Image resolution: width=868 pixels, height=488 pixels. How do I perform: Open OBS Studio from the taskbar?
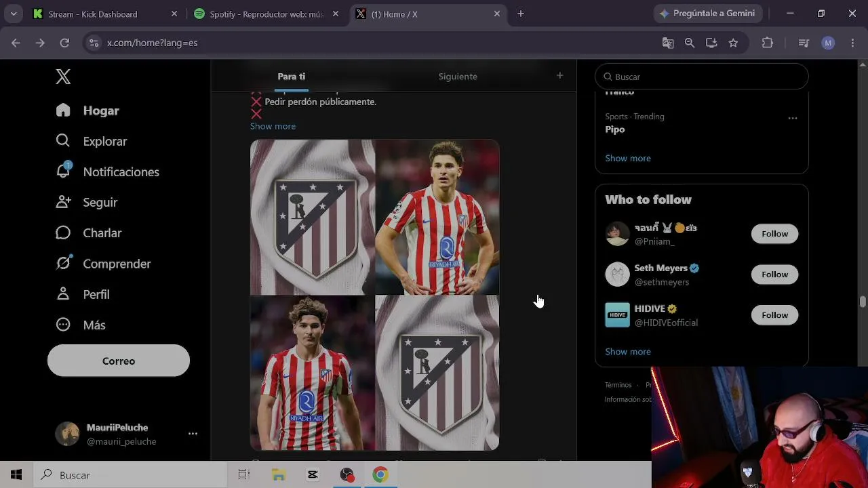point(347,475)
